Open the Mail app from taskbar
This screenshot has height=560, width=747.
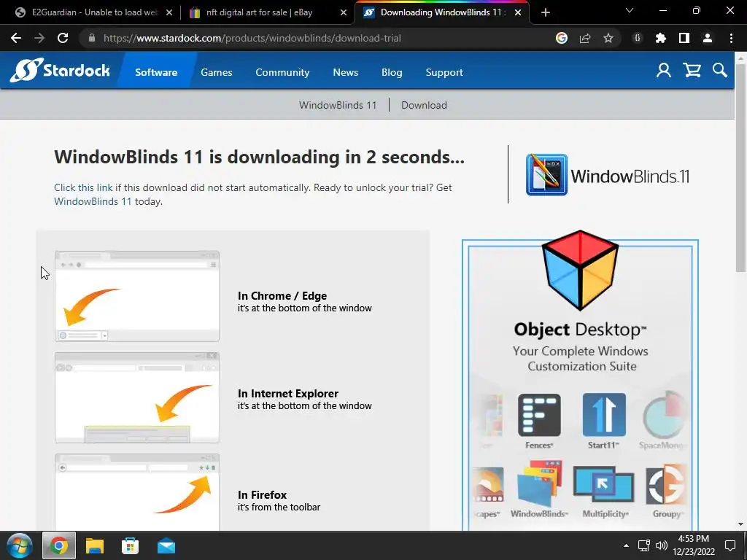click(x=166, y=545)
